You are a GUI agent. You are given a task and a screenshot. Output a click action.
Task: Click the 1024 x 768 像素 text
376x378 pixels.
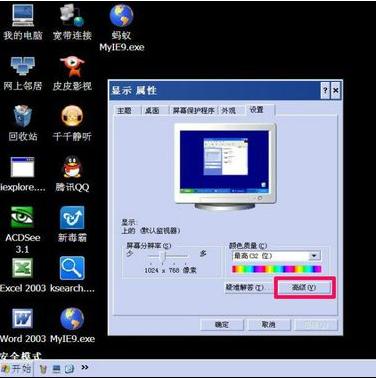pyautogui.click(x=170, y=270)
